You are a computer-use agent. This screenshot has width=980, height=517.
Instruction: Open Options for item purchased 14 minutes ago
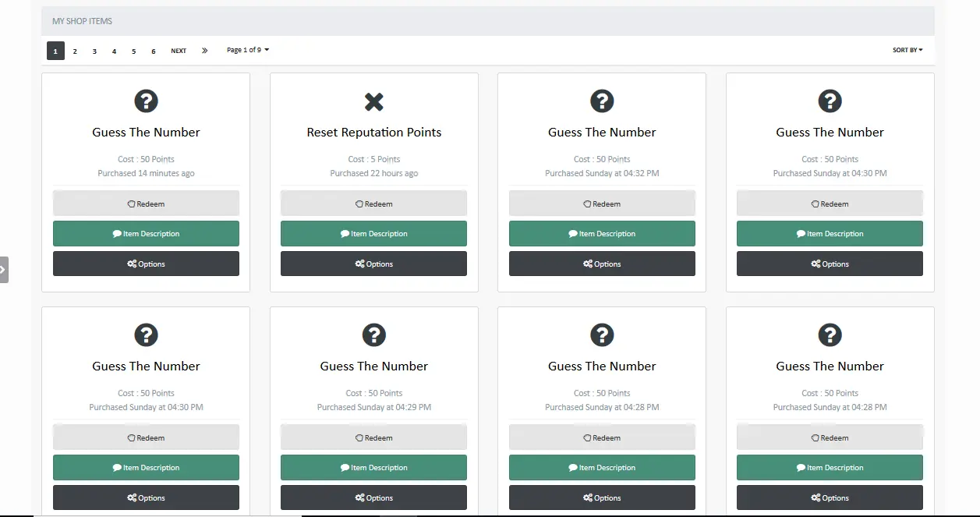coord(146,264)
